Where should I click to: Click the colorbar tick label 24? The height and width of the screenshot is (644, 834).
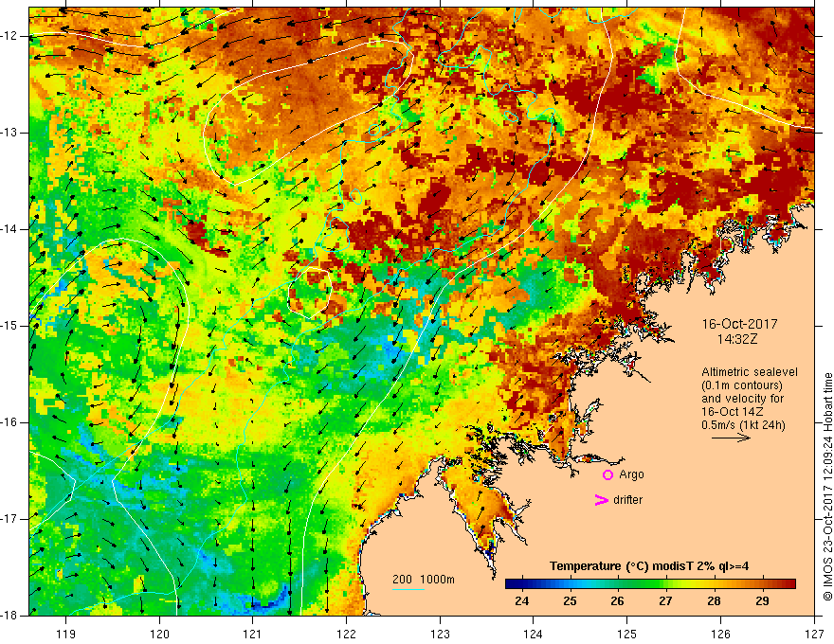522,601
